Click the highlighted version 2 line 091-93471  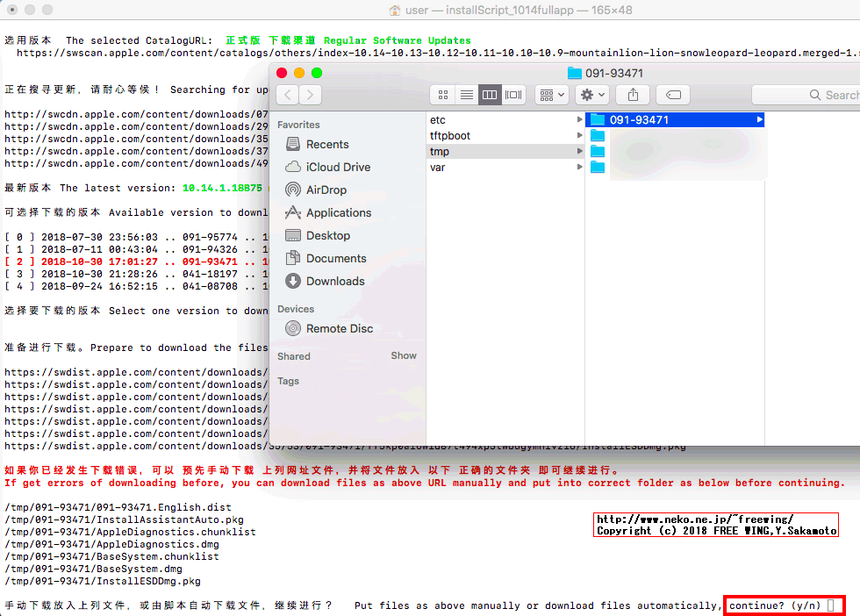(137, 261)
